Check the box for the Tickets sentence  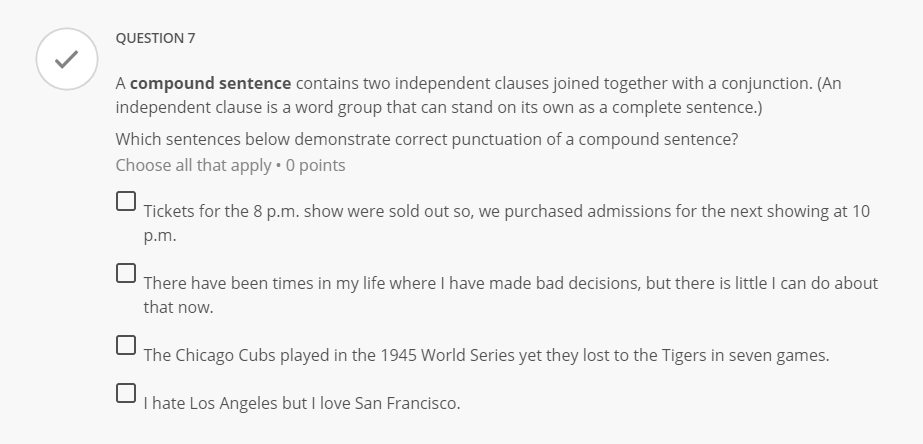pyautogui.click(x=125, y=201)
